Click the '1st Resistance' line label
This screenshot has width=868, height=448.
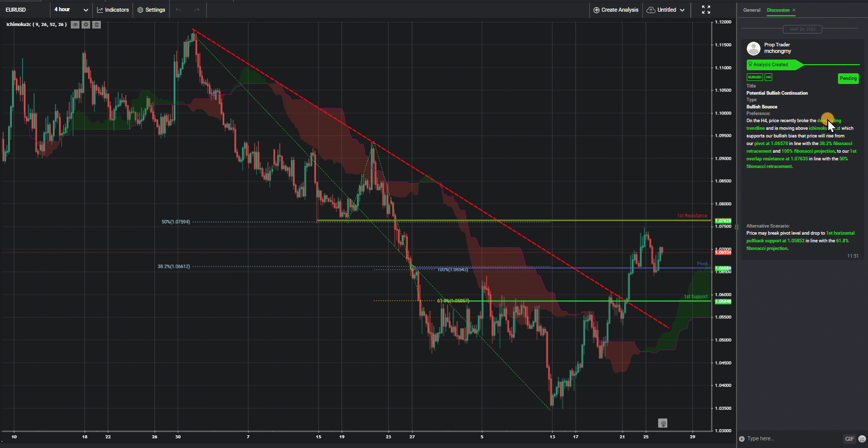(692, 216)
